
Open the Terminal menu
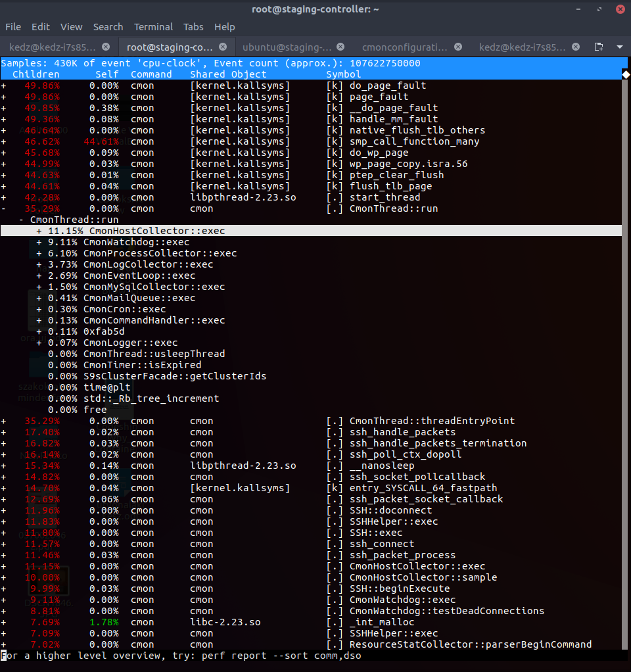click(153, 27)
